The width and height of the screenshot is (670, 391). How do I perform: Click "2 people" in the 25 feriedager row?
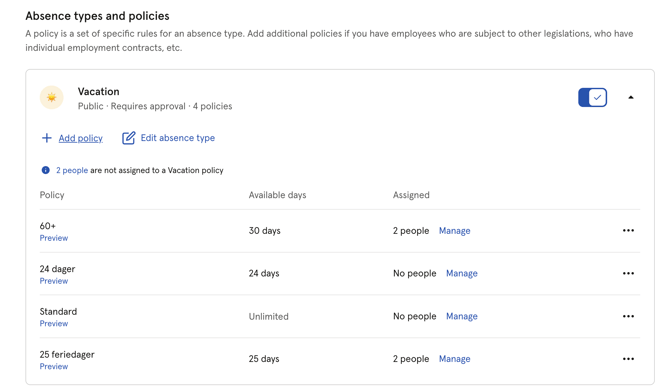point(411,359)
